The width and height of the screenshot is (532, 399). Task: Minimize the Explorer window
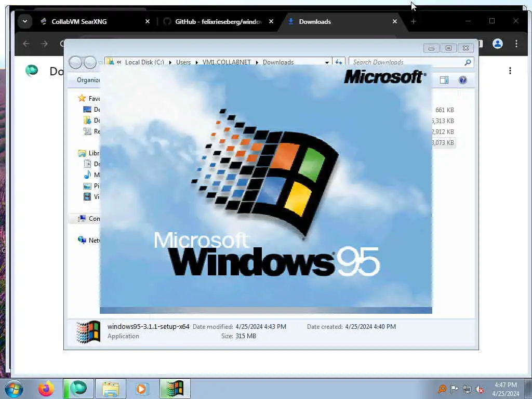tap(431, 48)
